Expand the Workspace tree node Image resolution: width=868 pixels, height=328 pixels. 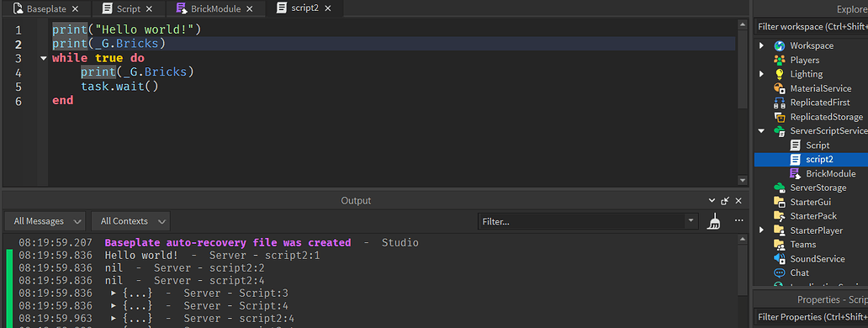tap(762, 46)
